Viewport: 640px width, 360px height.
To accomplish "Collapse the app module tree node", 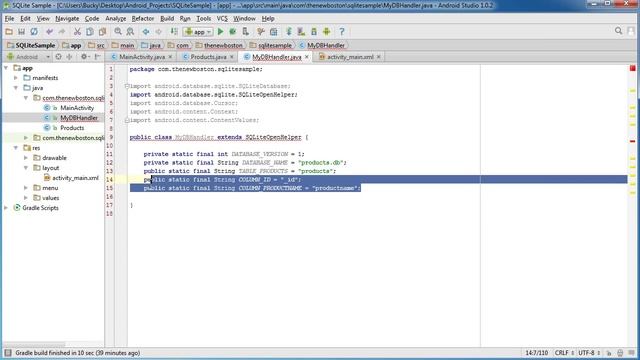I will pyautogui.click(x=6, y=68).
